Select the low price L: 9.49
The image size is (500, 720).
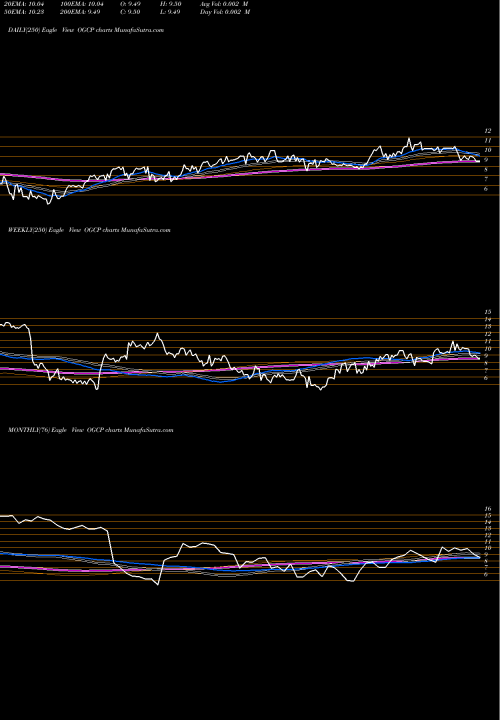(x=171, y=12)
